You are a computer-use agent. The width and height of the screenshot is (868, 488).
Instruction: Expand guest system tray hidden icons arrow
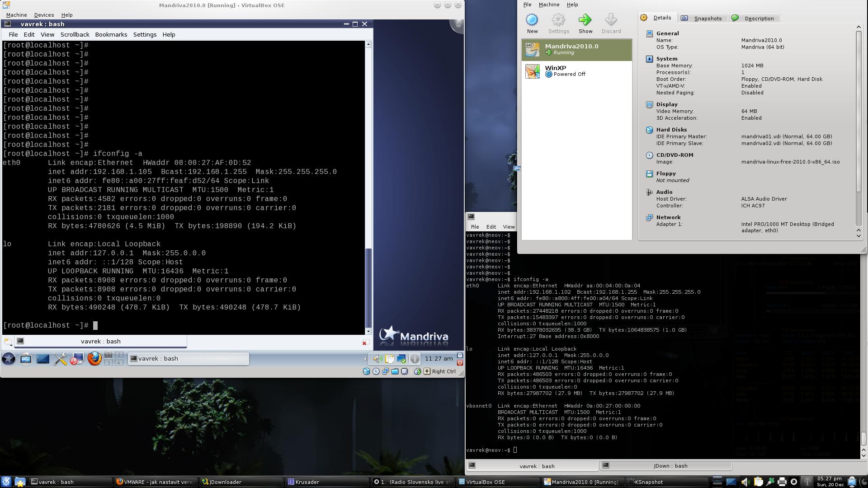coord(365,359)
